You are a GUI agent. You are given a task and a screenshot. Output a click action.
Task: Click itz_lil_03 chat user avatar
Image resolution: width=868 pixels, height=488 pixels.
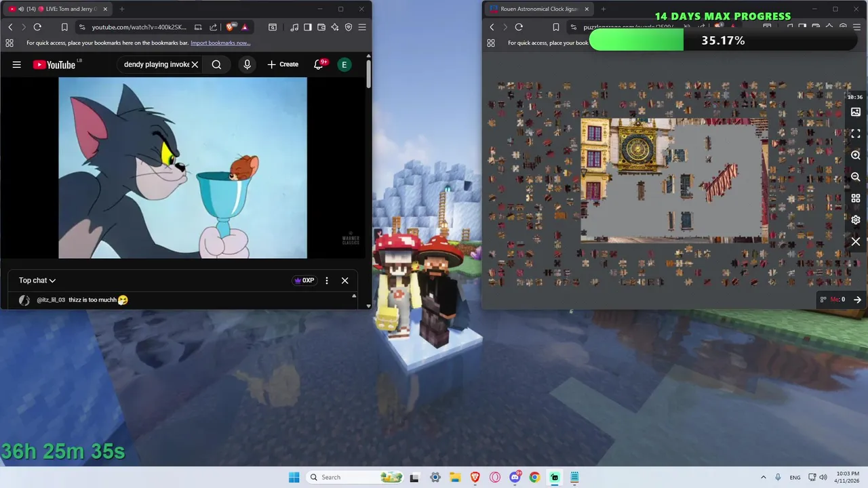coord(24,300)
